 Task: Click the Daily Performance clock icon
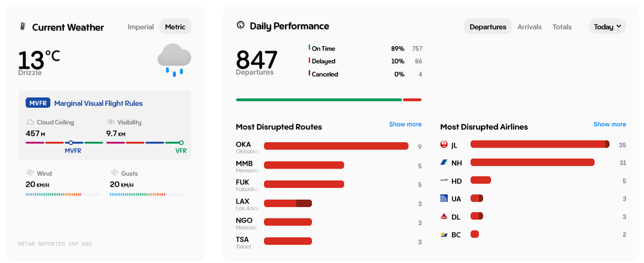tap(240, 25)
